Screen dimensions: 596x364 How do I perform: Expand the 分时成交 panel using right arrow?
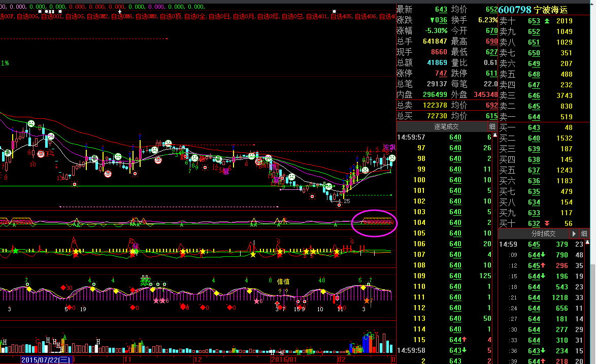[x=574, y=234]
